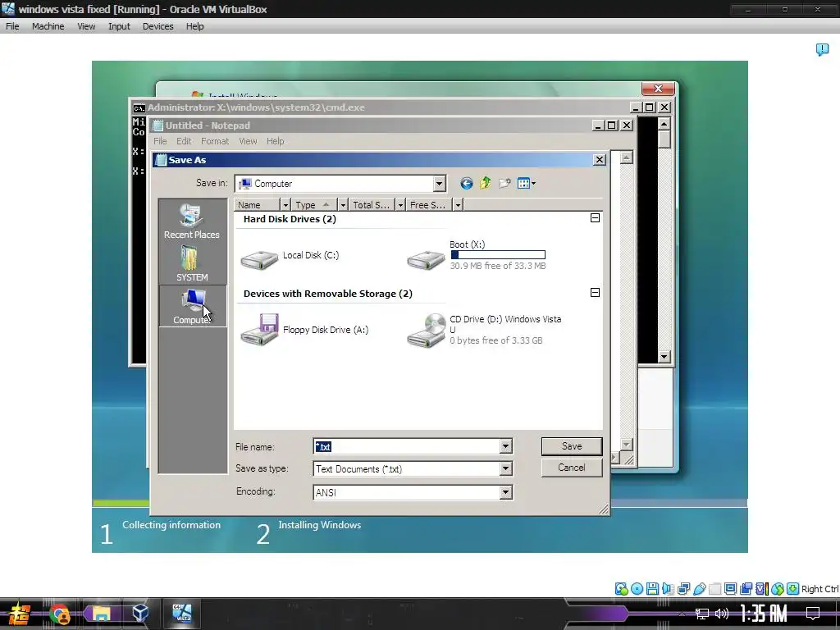Click the Save button
840x630 pixels.
point(572,446)
